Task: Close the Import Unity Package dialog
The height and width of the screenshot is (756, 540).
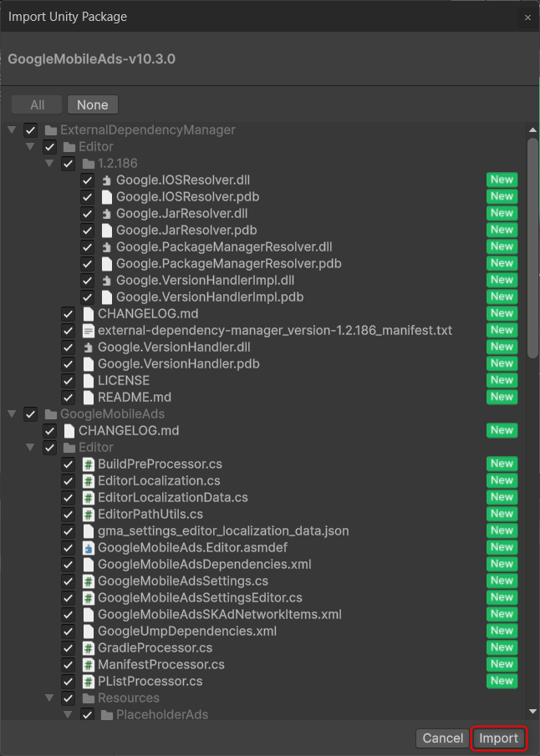Action: 527,18
